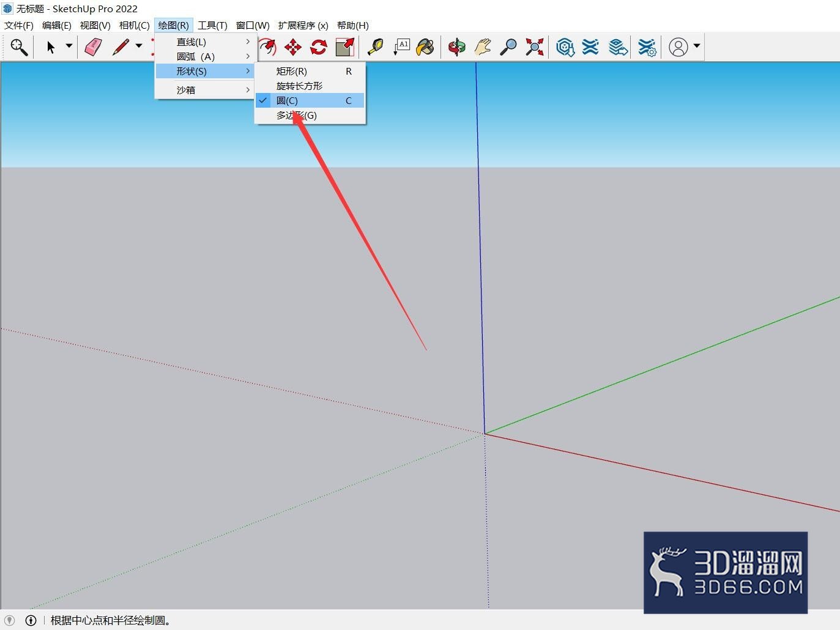Open the 文件(F) menu
840x630 pixels.
pos(19,25)
